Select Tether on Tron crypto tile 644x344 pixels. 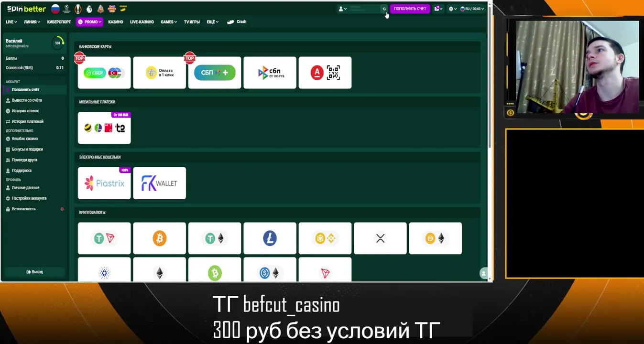(104, 238)
